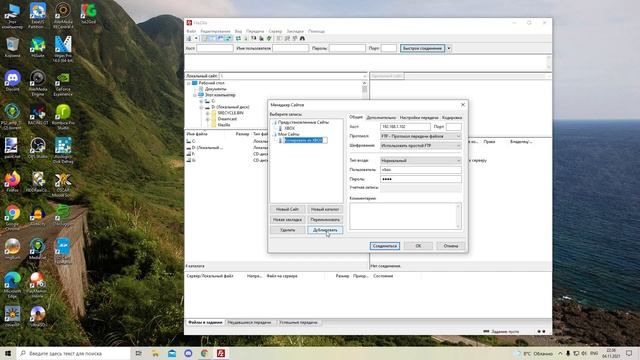The image size is (640, 360).
Task: Toggle the directory comparison toolbar icon
Action: pyautogui.click(x=287, y=38)
